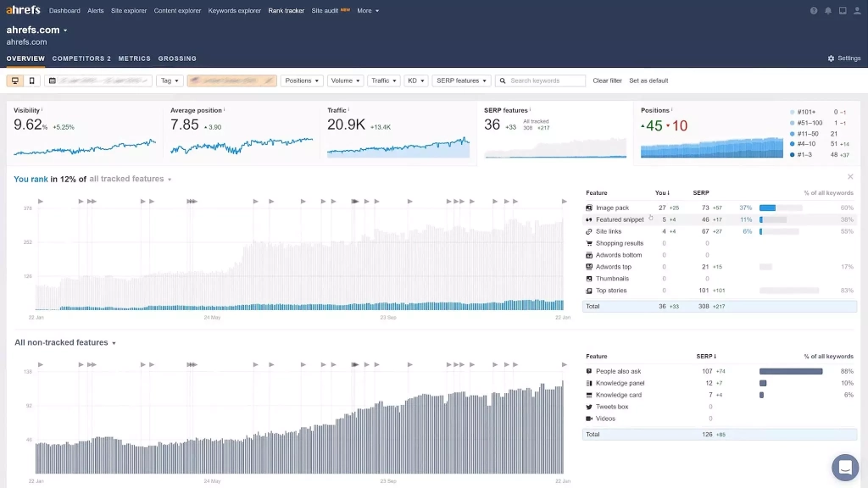Click the Site links icon
This screenshot has width=868, height=488.
point(589,231)
